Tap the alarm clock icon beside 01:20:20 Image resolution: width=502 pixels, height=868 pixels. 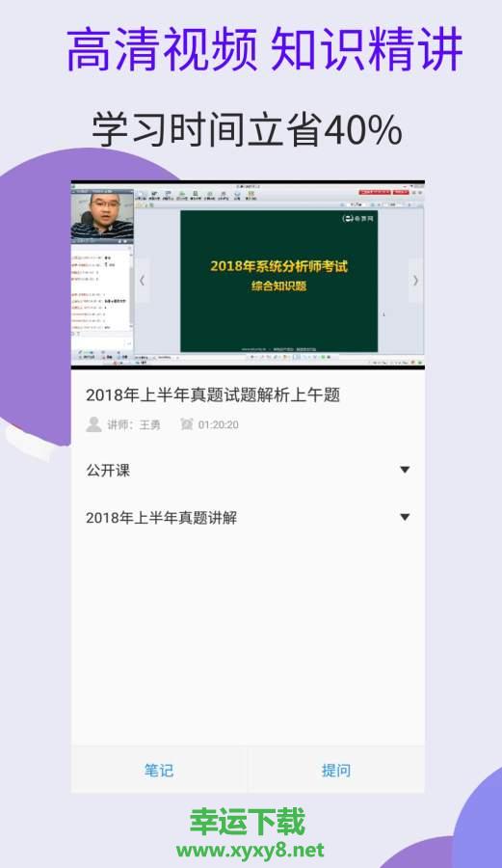coord(187,424)
